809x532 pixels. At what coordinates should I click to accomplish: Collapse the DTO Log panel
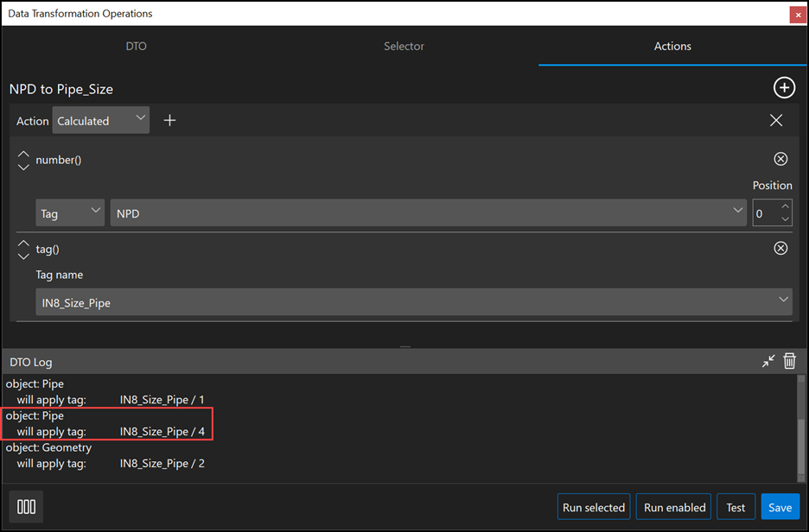(x=768, y=361)
